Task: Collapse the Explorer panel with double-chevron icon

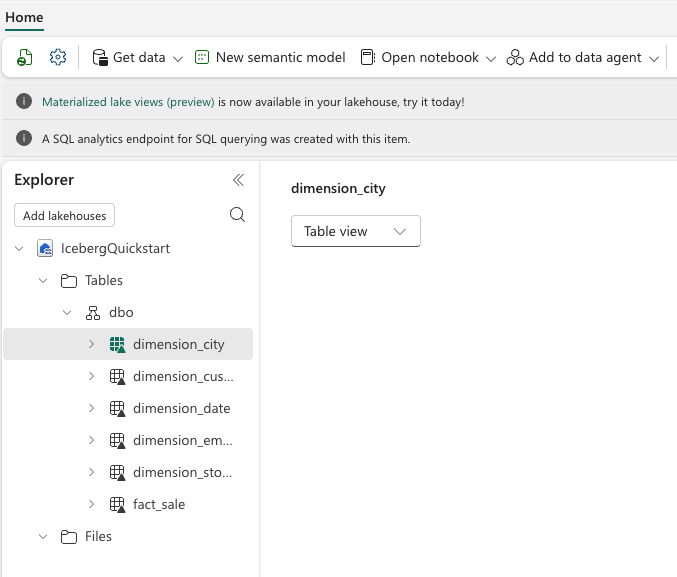Action: point(238,180)
